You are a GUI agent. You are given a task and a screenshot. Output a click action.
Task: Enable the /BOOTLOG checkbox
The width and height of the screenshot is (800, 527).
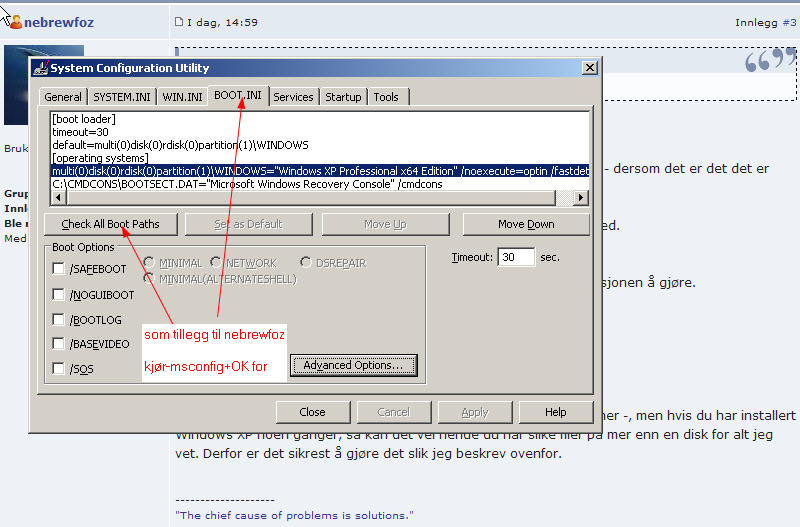58,319
